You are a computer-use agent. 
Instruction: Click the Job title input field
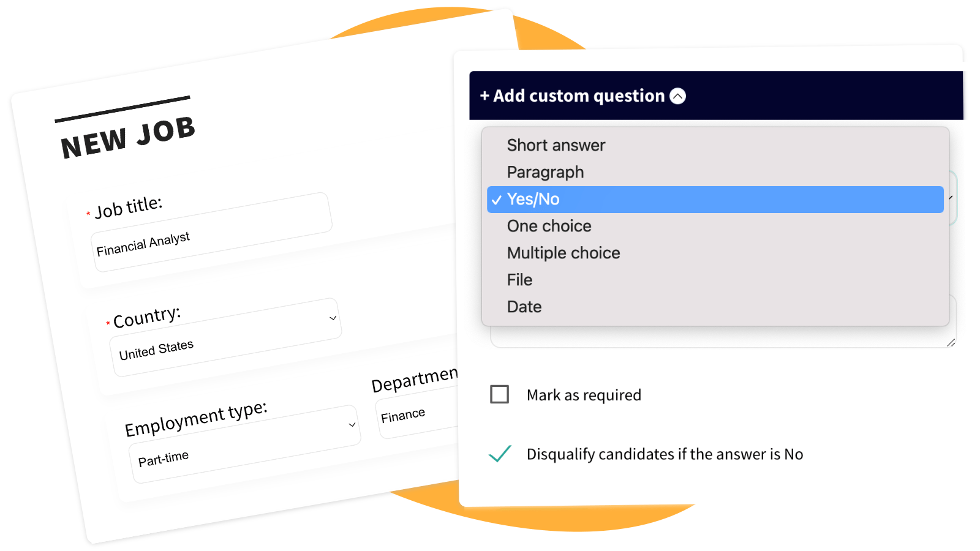(x=211, y=233)
